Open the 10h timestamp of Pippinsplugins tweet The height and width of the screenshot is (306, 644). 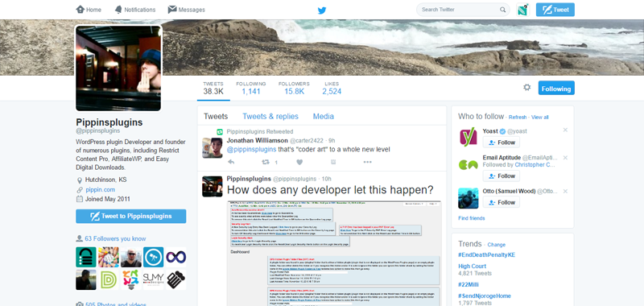(x=326, y=179)
